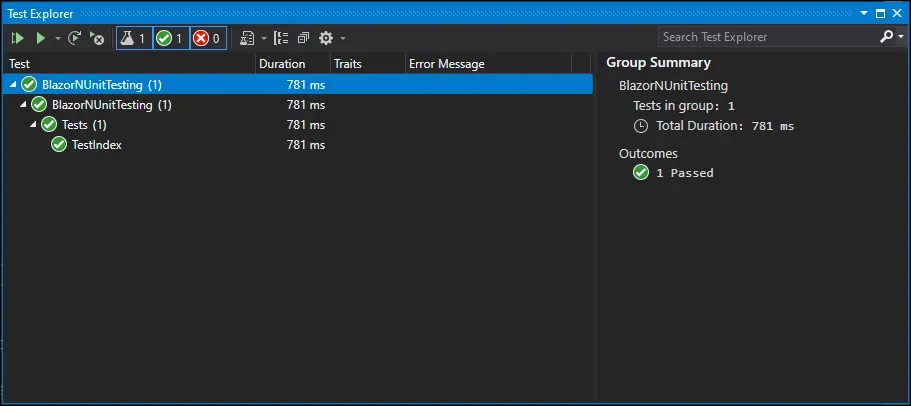
Task: Open the search options dropdown arrow
Action: [x=901, y=37]
